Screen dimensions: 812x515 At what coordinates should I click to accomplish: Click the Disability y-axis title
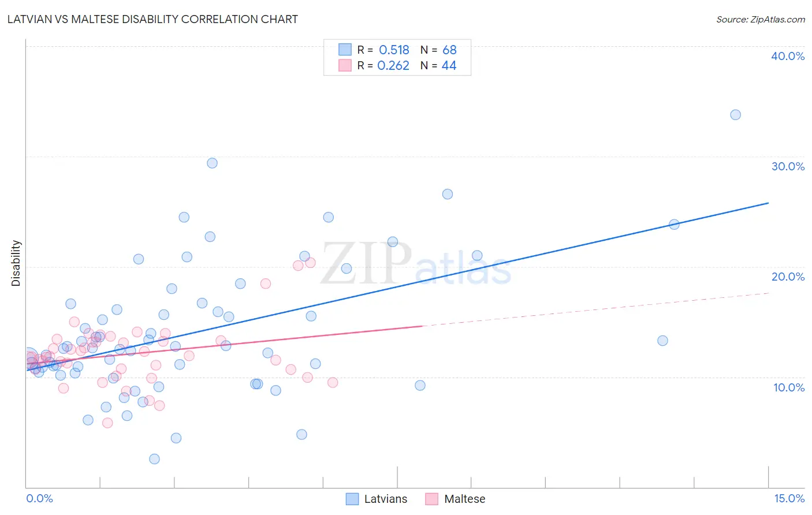(x=16, y=263)
